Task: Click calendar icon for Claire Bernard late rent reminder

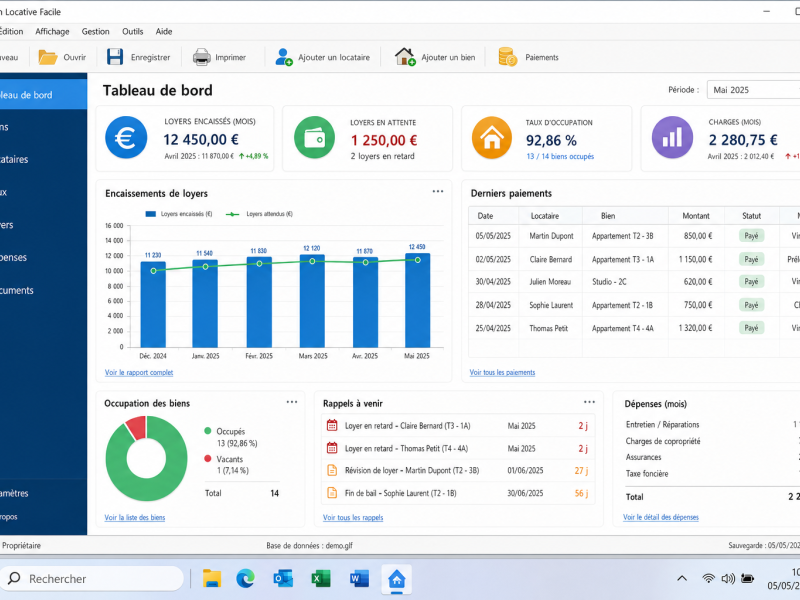Action: click(332, 426)
